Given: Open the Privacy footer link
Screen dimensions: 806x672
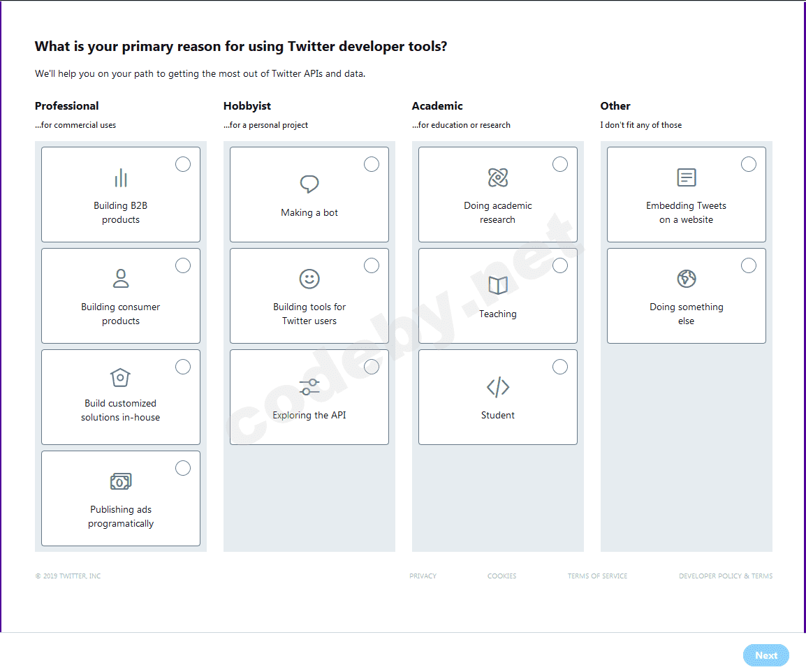Looking at the screenshot, I should point(423,576).
